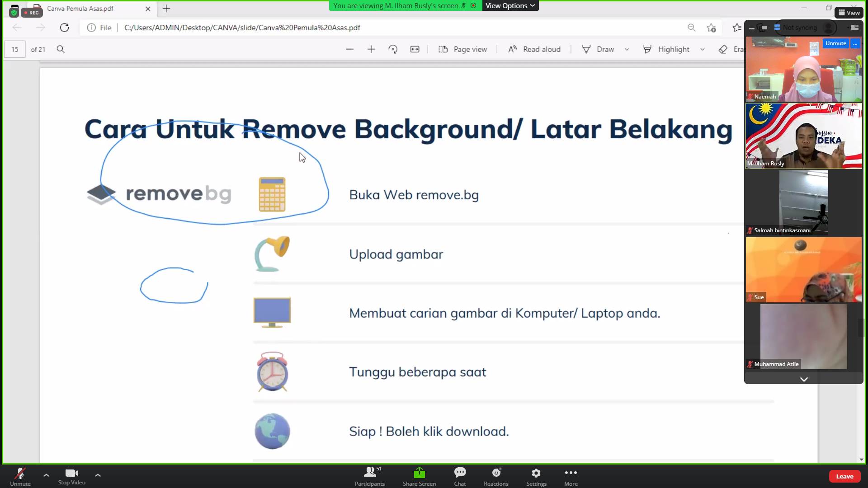This screenshot has height=488, width=868.
Task: Click the browser forward arrow
Action: [x=41, y=28]
